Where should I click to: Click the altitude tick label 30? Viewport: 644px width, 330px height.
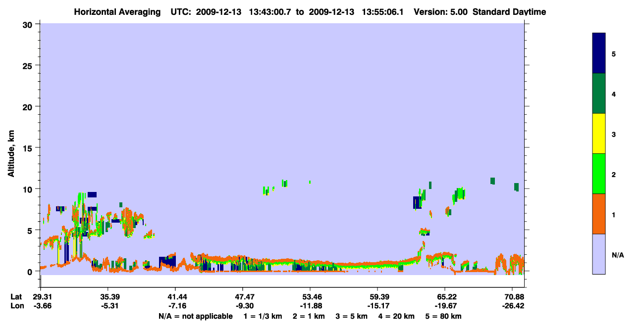[x=29, y=24]
